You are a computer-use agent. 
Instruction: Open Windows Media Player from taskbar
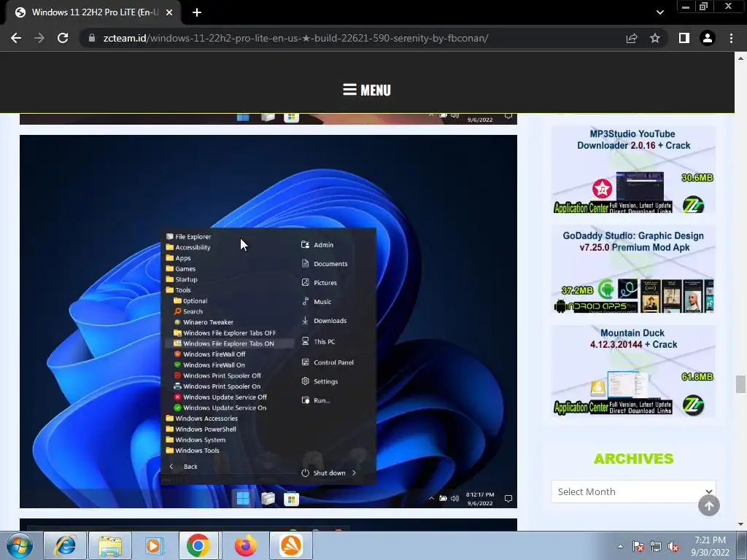155,545
